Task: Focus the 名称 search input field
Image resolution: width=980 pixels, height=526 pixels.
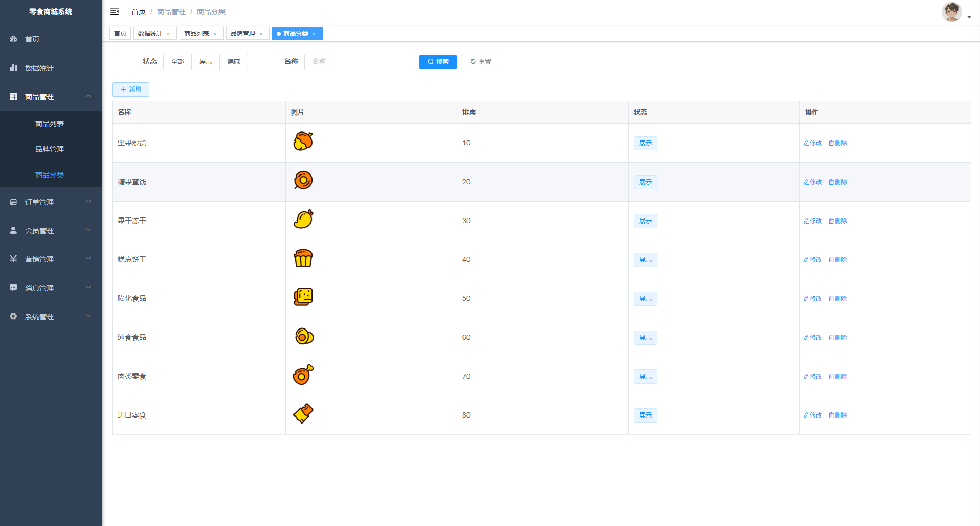Action: click(x=359, y=62)
